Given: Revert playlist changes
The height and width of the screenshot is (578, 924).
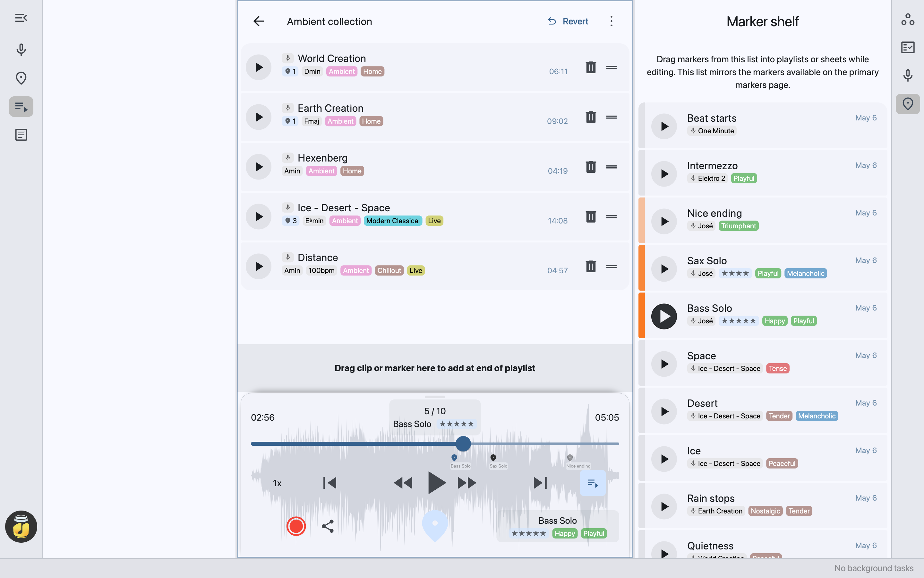Looking at the screenshot, I should 568,22.
